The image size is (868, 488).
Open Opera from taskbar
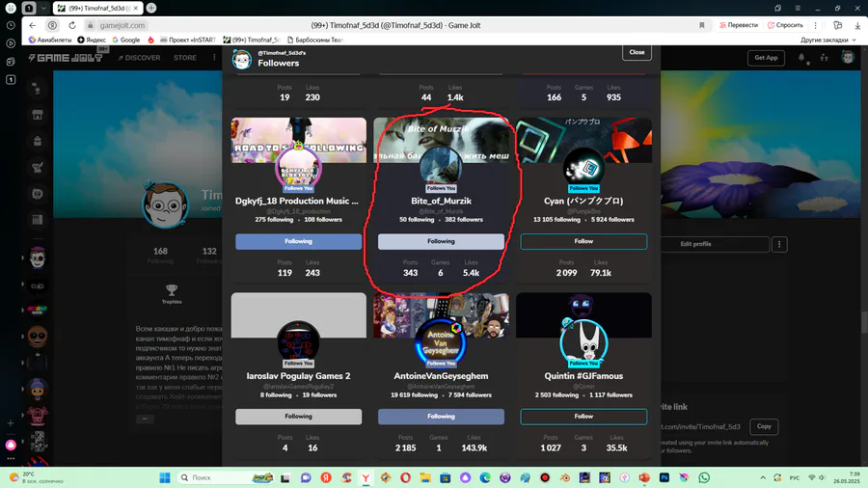pyautogui.click(x=406, y=477)
